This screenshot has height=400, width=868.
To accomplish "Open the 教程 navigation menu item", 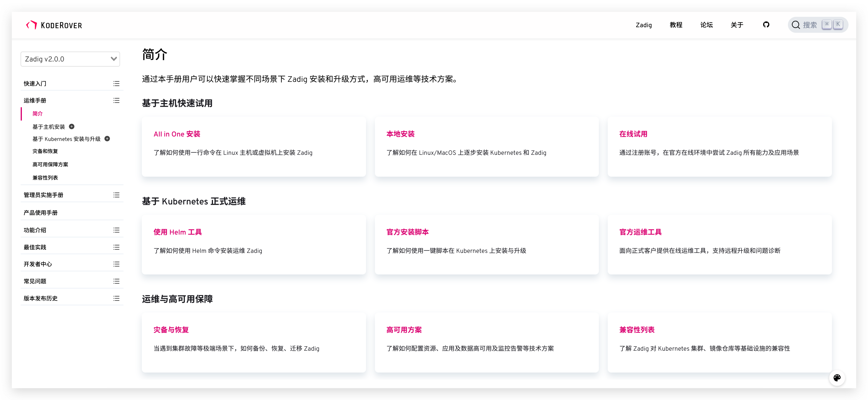I will click(x=676, y=25).
